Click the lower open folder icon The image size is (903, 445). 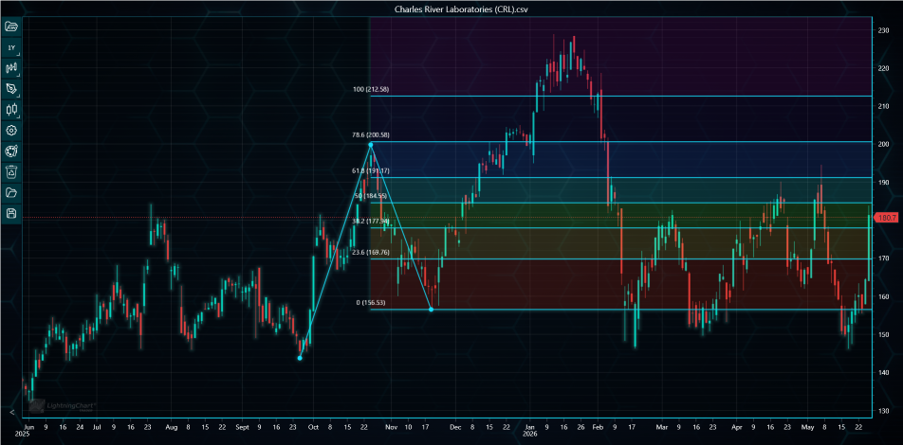12,192
